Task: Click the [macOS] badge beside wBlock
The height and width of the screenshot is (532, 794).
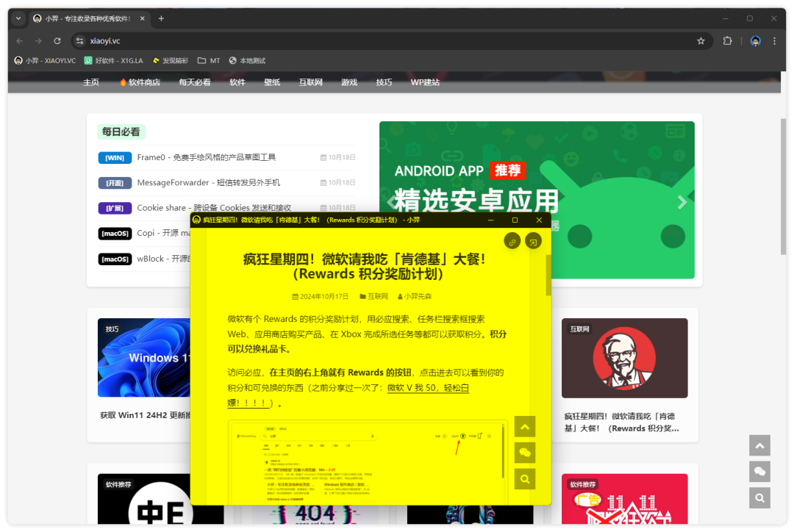Action: 115,259
